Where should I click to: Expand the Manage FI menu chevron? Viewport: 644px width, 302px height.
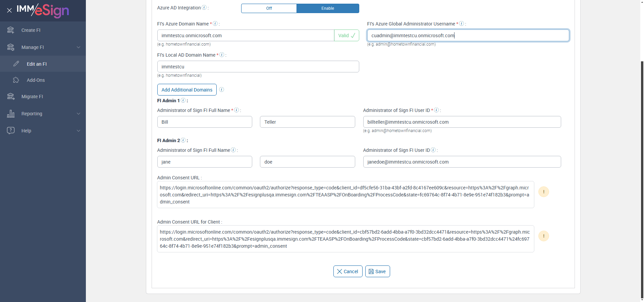pos(78,47)
